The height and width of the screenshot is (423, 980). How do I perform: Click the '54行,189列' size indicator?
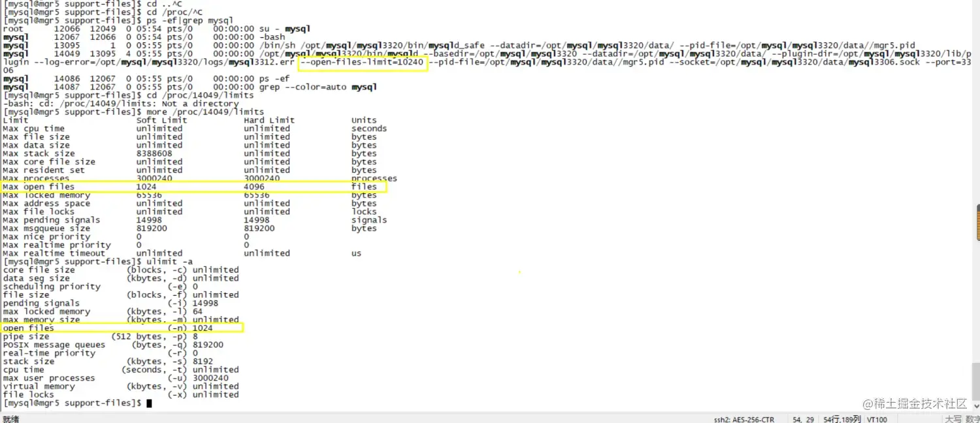[x=841, y=419]
